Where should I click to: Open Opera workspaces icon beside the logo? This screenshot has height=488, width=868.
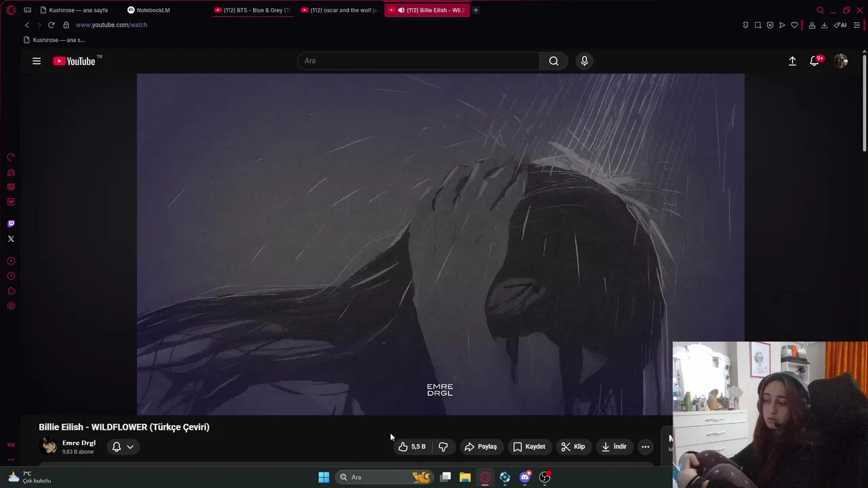click(x=27, y=10)
